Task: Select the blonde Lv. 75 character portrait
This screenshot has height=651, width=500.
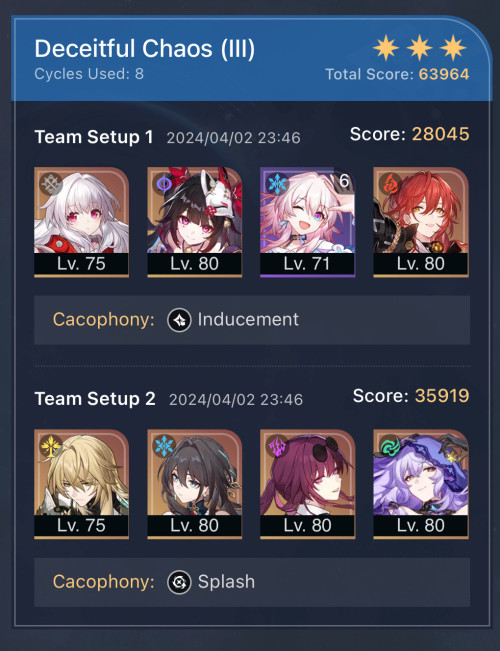Action: (x=81, y=484)
